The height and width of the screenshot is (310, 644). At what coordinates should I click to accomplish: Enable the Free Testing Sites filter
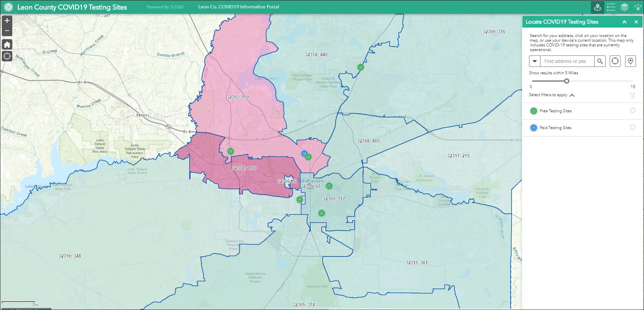pyautogui.click(x=632, y=111)
